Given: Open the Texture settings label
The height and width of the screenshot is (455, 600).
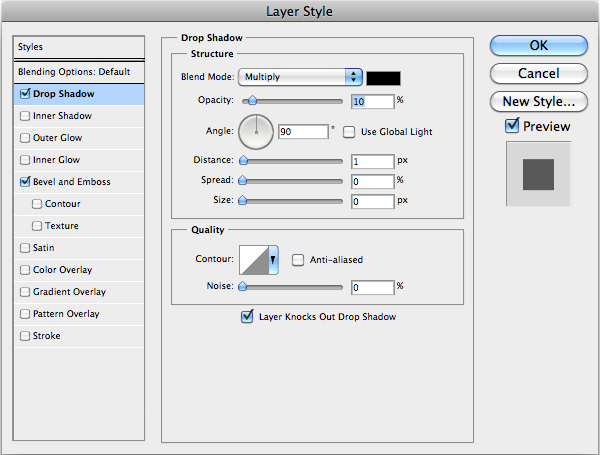Looking at the screenshot, I should point(62,226).
